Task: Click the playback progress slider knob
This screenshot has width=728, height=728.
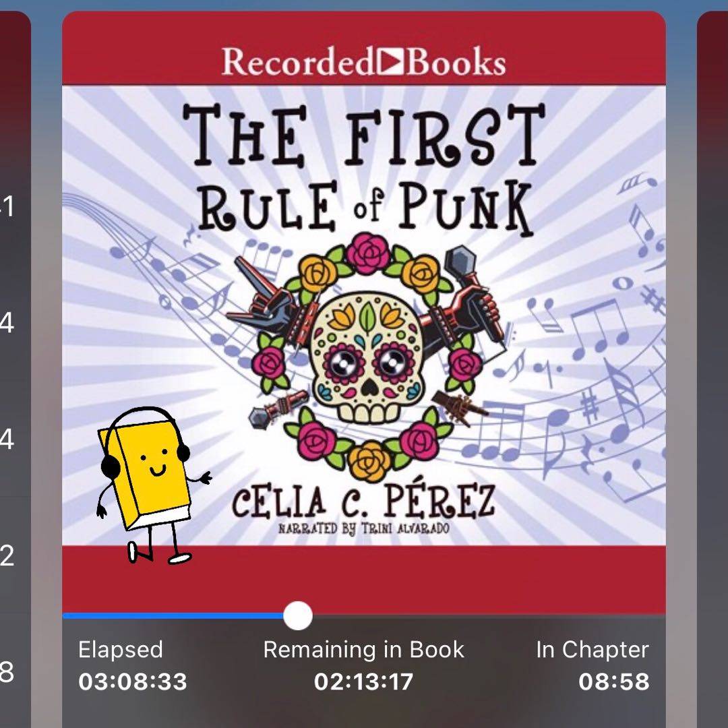Action: (x=298, y=615)
